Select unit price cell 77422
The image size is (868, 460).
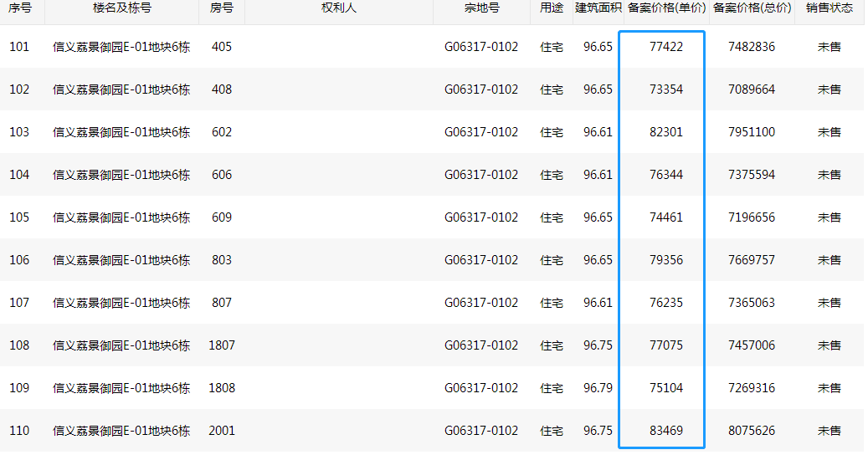[666, 47]
